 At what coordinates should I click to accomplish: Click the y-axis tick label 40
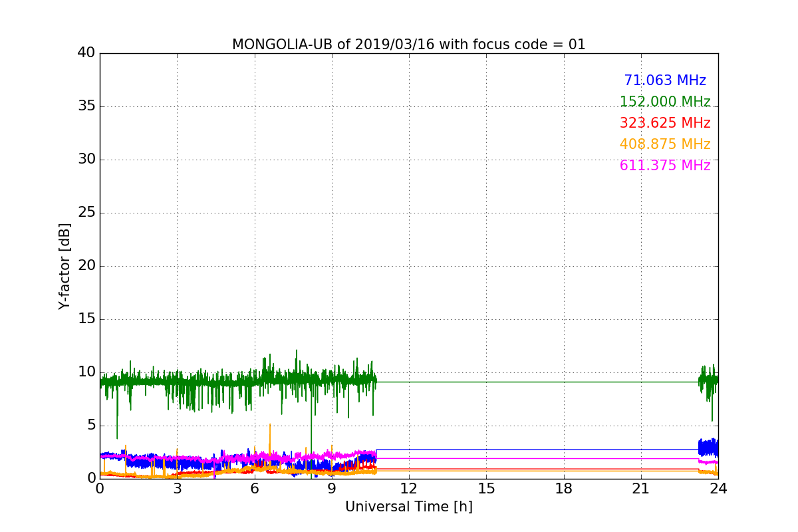(x=86, y=53)
